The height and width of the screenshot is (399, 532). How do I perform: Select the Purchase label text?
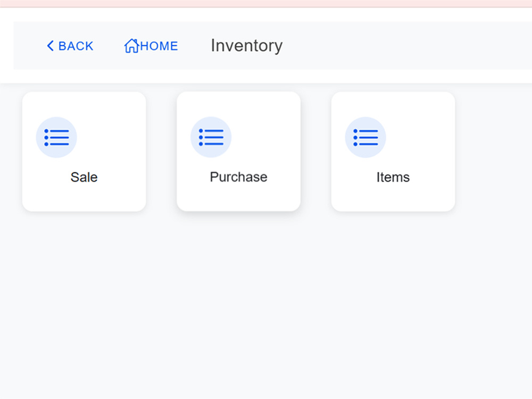coord(238,177)
